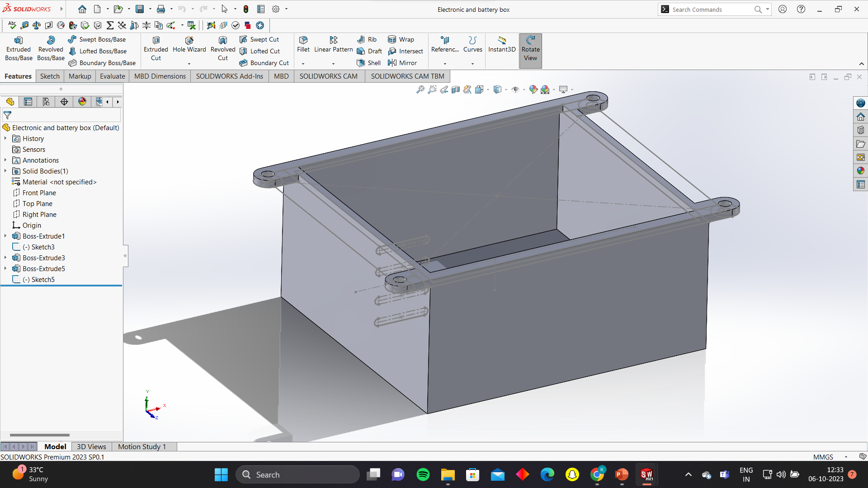This screenshot has width=868, height=488.
Task: Toggle Instant3D mode
Action: click(502, 44)
